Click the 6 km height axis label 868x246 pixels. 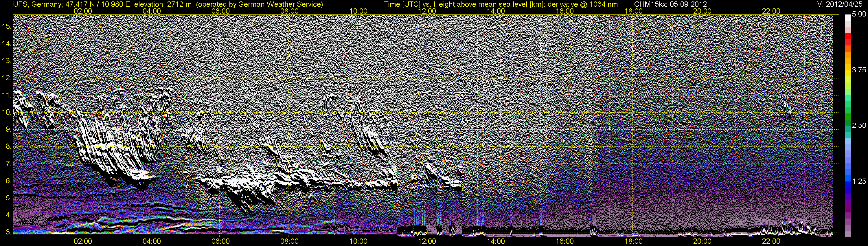(8, 181)
